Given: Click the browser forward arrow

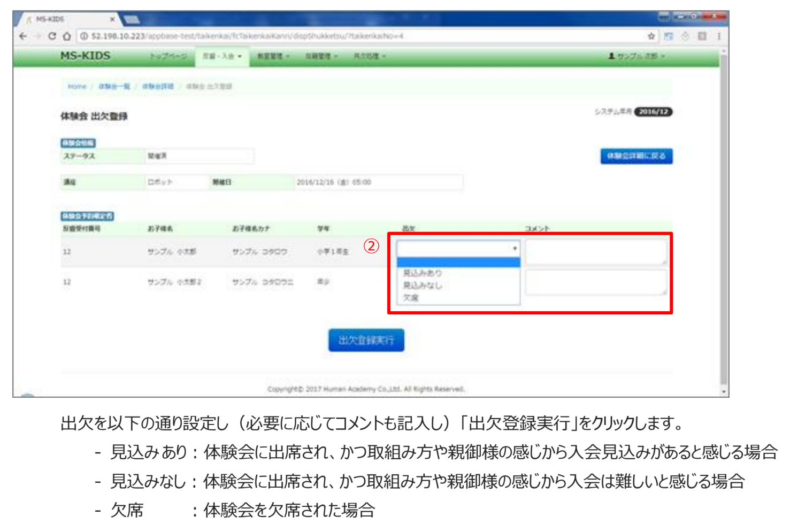Looking at the screenshot, I should [x=37, y=36].
